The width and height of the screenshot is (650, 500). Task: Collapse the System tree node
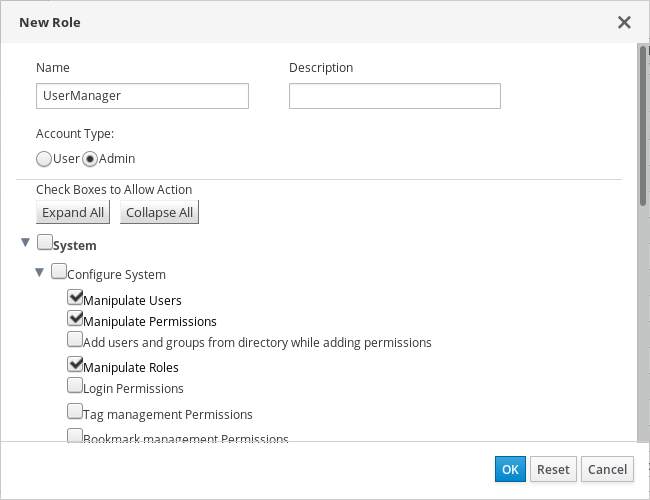pyautogui.click(x=25, y=242)
